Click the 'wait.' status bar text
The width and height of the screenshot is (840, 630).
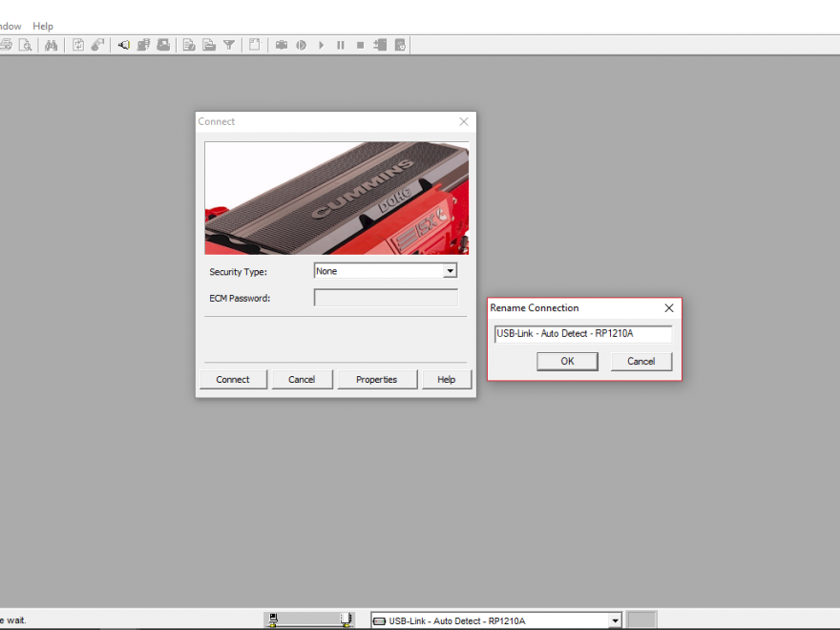(x=16, y=620)
